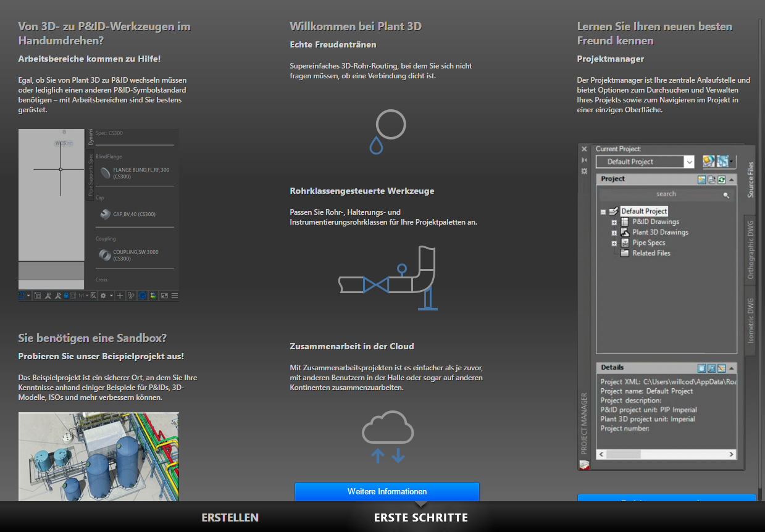765x532 pixels.
Task: Switch to the Source Files tab
Action: point(751,180)
